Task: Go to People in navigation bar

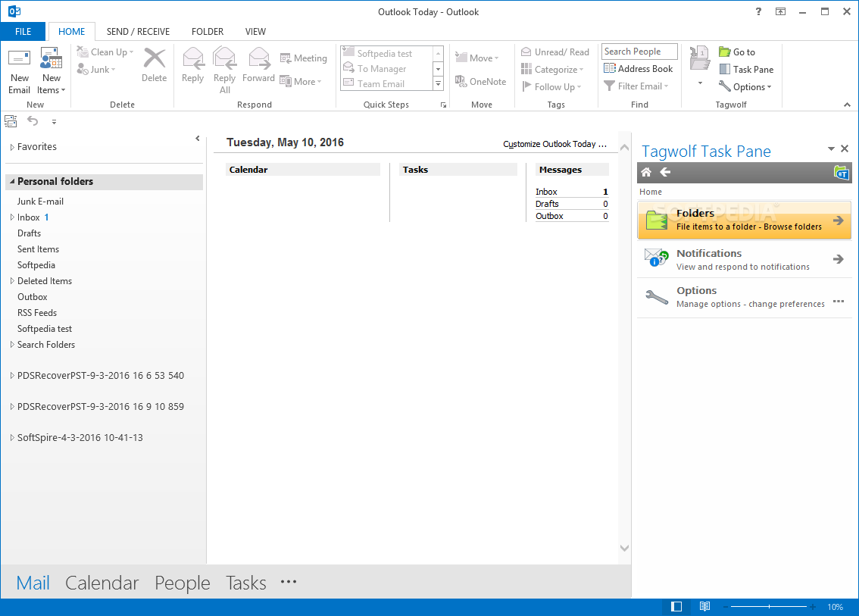Action: tap(183, 583)
